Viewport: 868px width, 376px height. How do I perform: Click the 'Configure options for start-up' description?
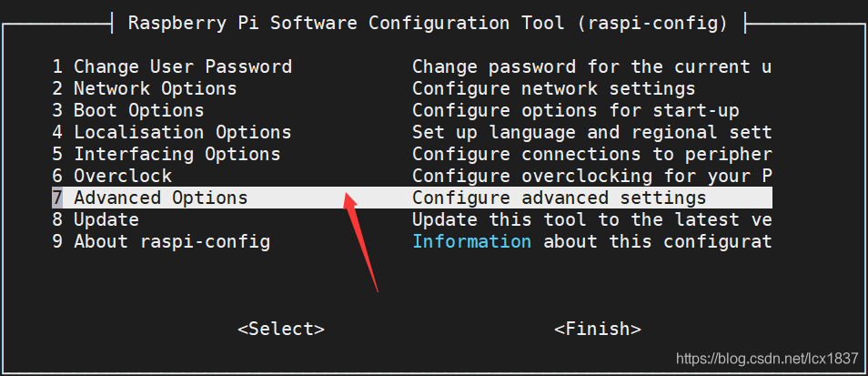575,110
